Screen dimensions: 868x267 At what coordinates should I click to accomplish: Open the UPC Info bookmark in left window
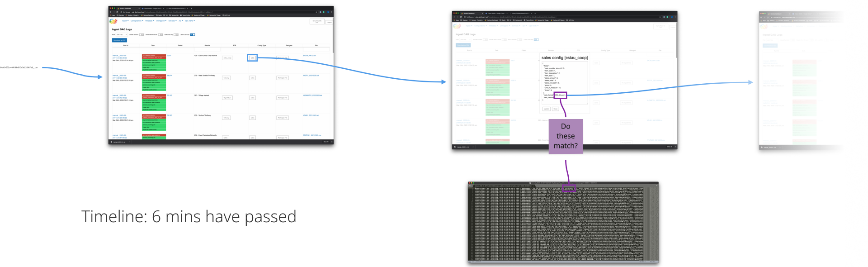pos(226,15)
